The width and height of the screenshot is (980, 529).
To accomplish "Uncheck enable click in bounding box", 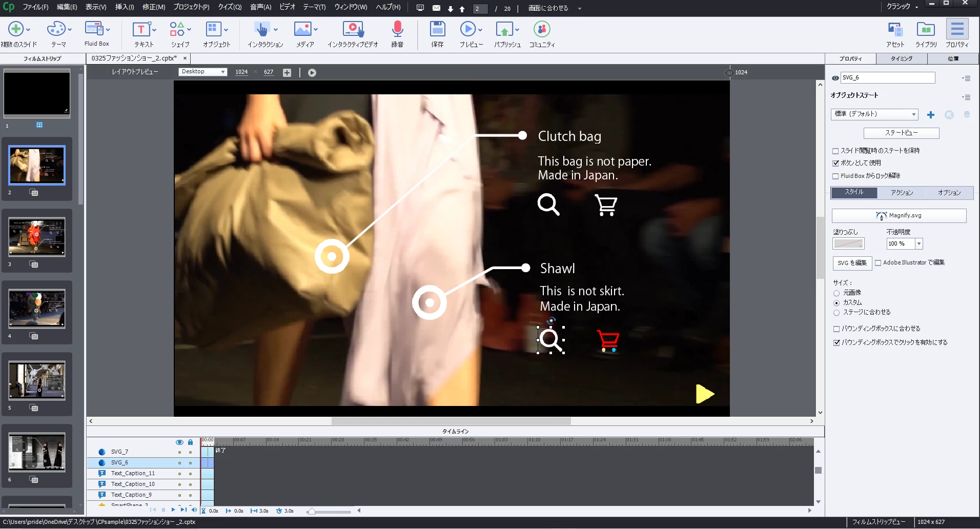I will click(x=836, y=342).
